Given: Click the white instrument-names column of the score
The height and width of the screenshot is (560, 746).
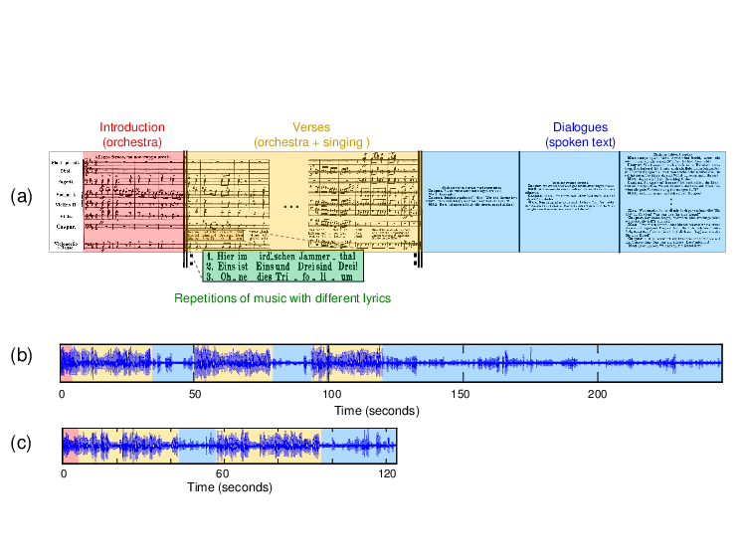Looking at the screenshot, I should 66,201.
